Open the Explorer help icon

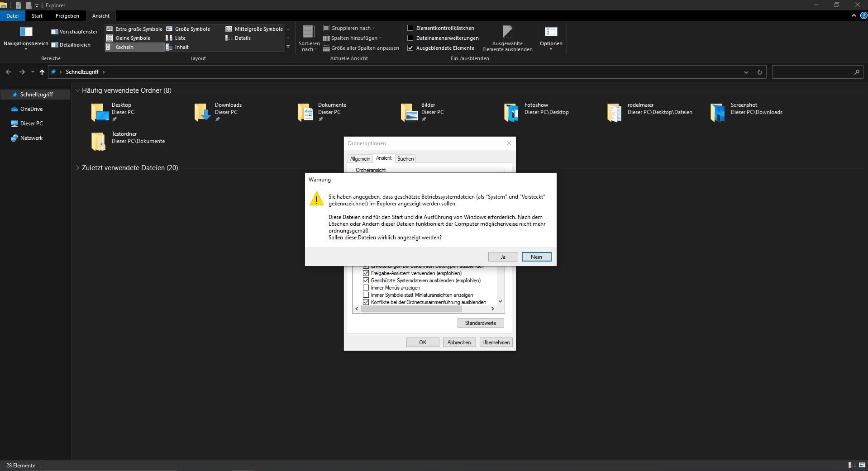click(863, 15)
